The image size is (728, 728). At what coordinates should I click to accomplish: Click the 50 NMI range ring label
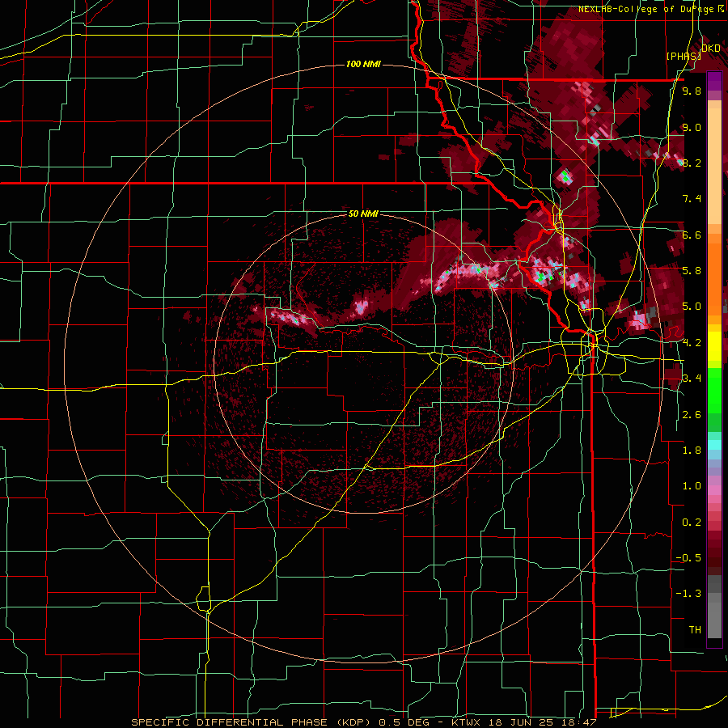(x=363, y=214)
